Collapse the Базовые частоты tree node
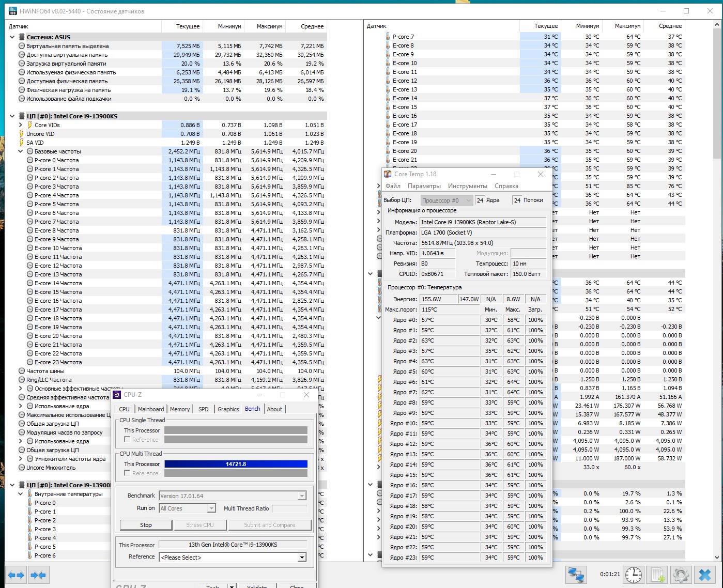This screenshot has height=588, width=723. click(21, 151)
